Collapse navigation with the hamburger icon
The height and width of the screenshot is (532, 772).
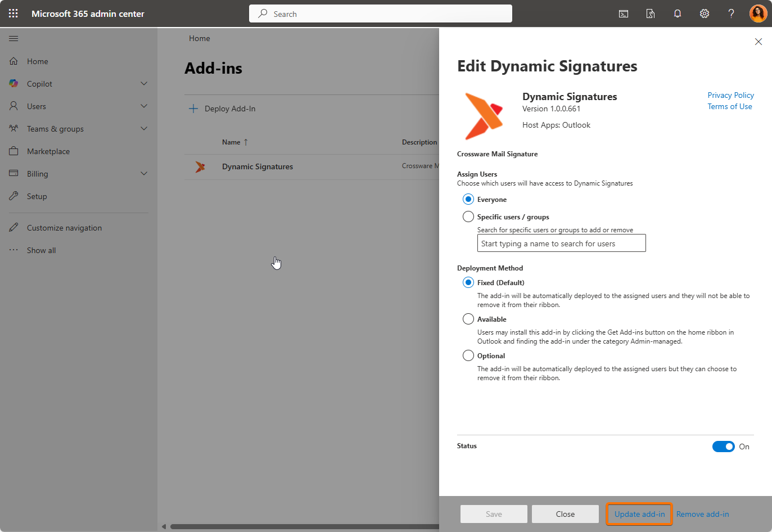[x=13, y=38]
